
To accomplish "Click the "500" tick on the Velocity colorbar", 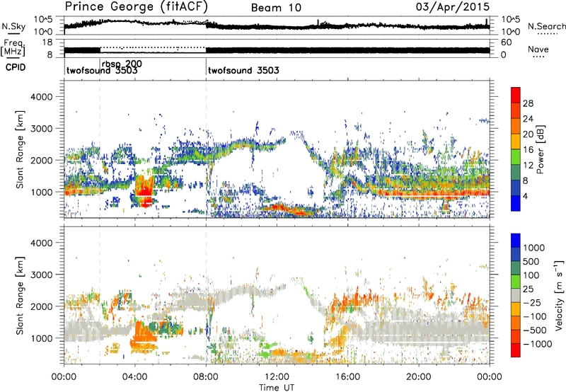I will tap(531, 261).
